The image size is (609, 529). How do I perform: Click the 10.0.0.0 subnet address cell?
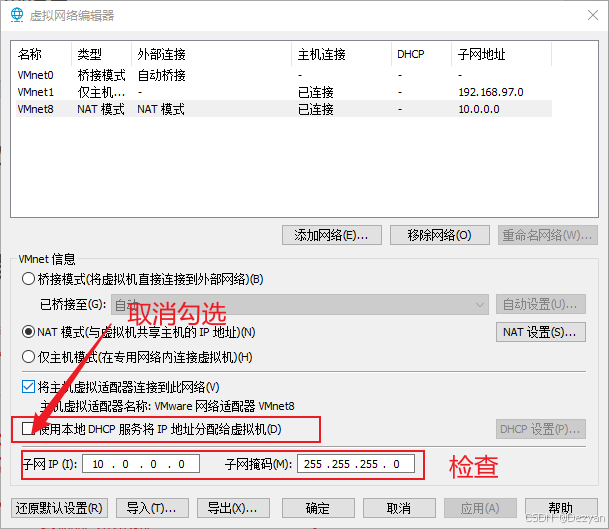[479, 109]
